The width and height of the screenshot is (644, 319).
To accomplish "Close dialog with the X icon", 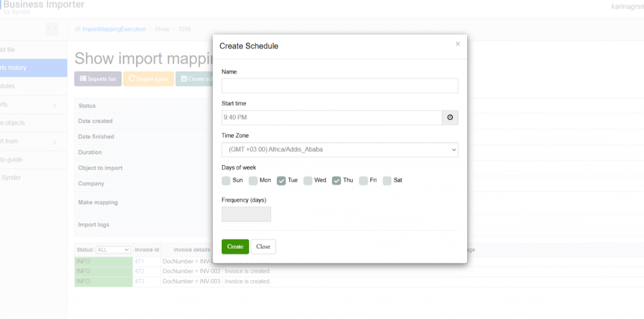I will (x=457, y=44).
